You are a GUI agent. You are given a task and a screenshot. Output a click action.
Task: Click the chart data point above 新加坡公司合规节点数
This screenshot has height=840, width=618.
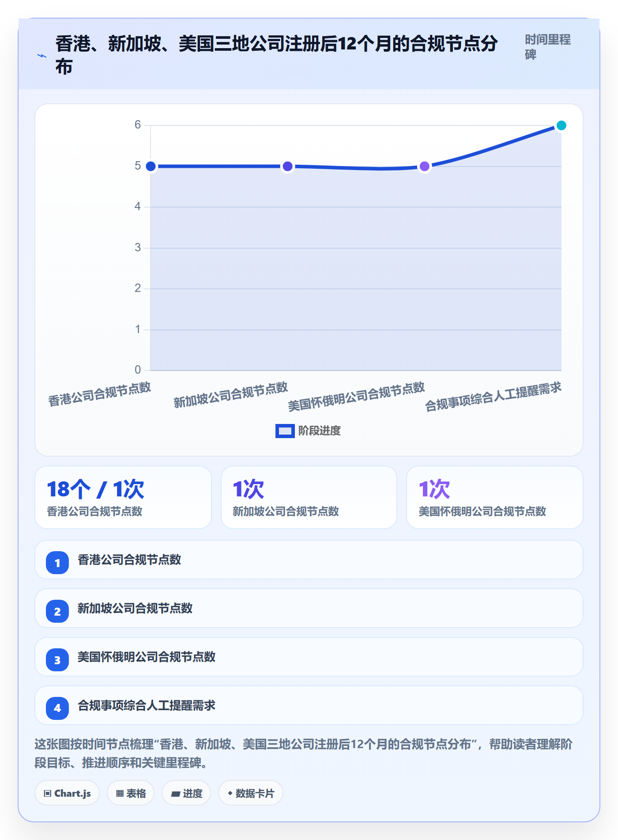(x=287, y=166)
